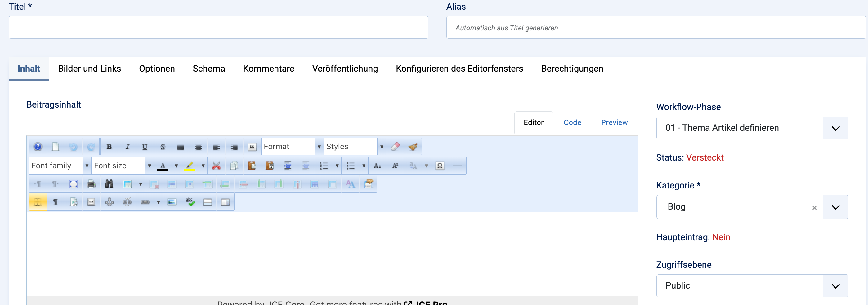
Task: Switch editor to Preview view
Action: [x=614, y=122]
